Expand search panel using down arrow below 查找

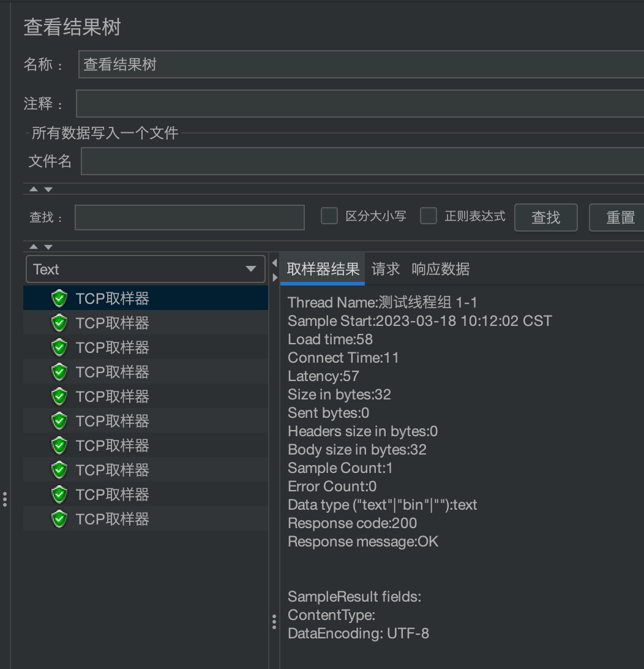click(48, 247)
